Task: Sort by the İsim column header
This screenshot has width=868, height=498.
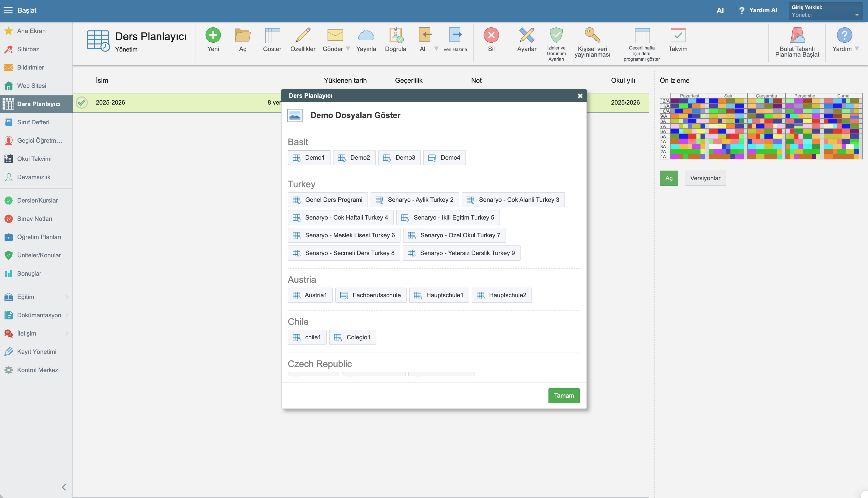Action: pos(102,80)
